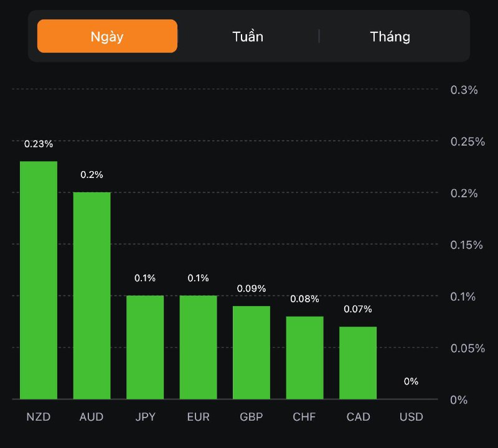Select the Ngày tab
This screenshot has width=498, height=448.
(x=107, y=36)
